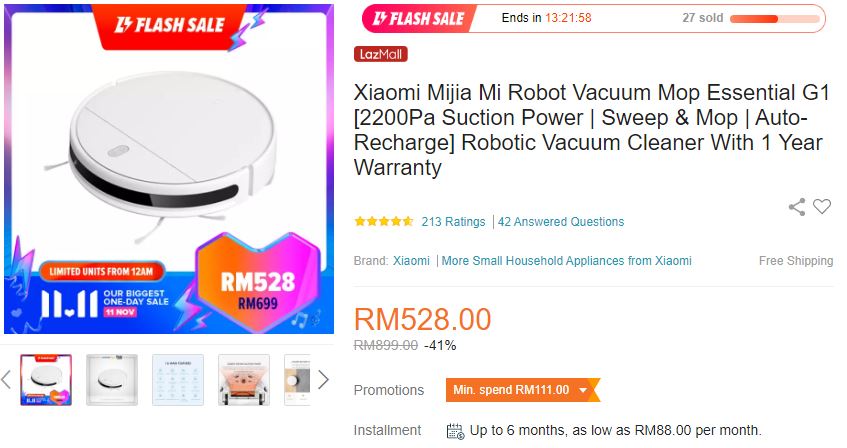Click the main robot vacuum product image
This screenshot has width=847, height=448.
point(169,169)
